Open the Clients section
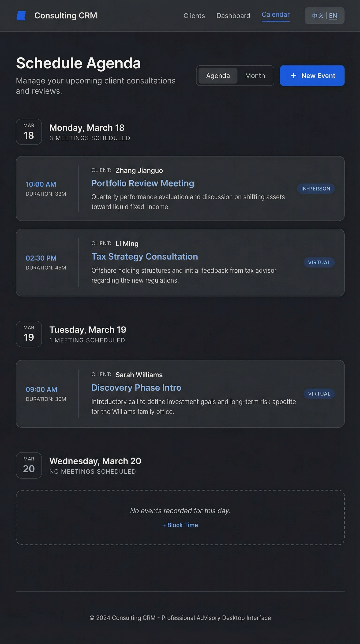The height and width of the screenshot is (644, 360). [194, 15]
